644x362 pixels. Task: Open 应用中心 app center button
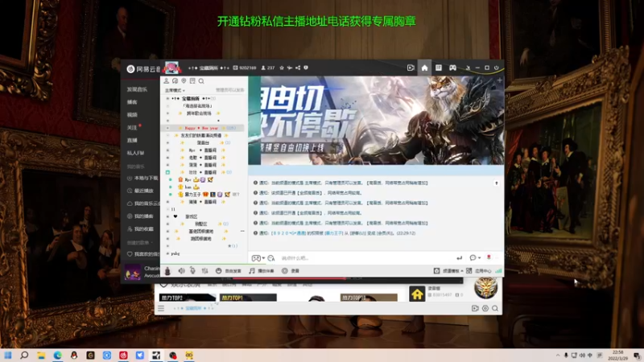coord(480,271)
